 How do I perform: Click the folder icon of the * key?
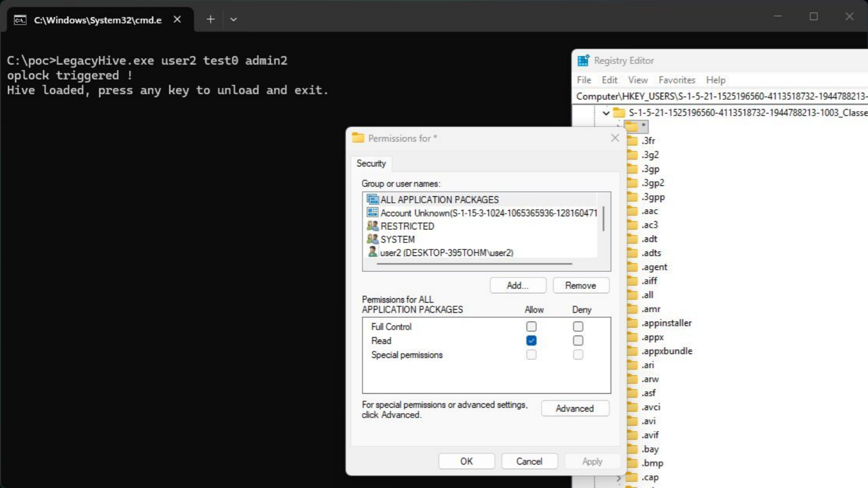[631, 126]
